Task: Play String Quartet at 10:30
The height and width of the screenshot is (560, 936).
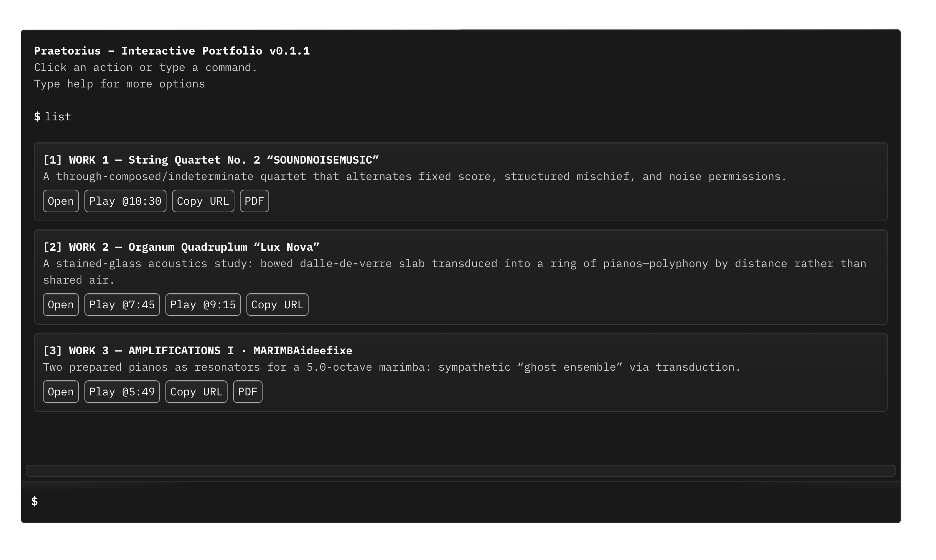Action: 125,201
